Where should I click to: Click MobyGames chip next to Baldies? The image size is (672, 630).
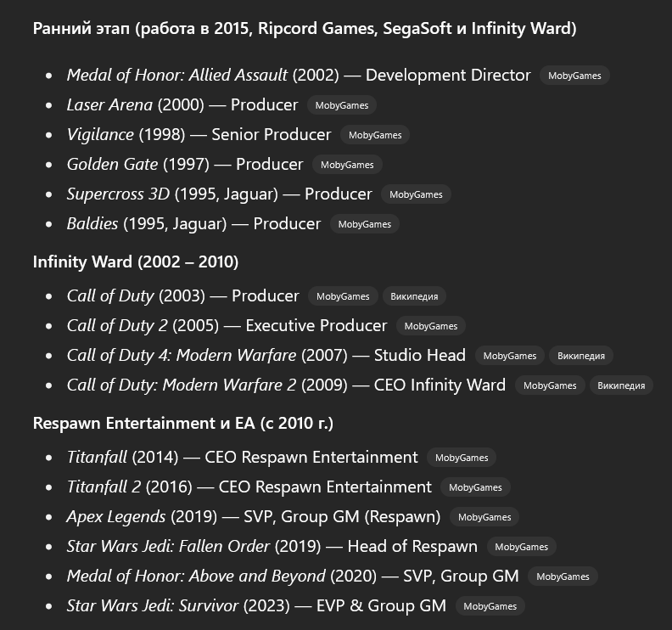click(x=364, y=224)
